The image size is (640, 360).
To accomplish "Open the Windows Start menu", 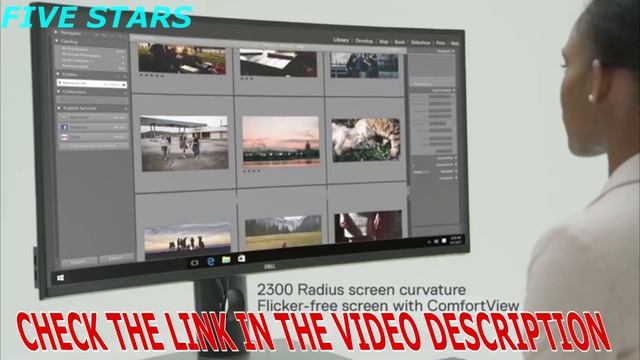I will coord(60,278).
